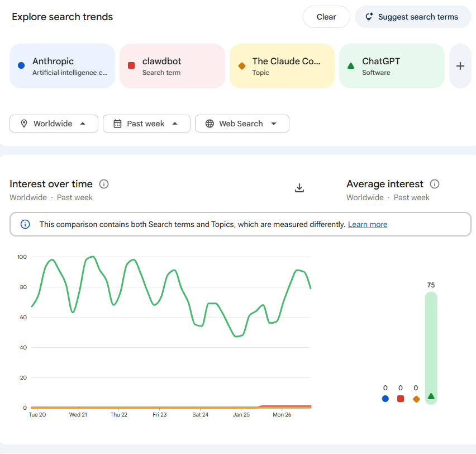Open info tooltip for Average interest
Viewport: 476px width, 454px height.
[x=435, y=184]
